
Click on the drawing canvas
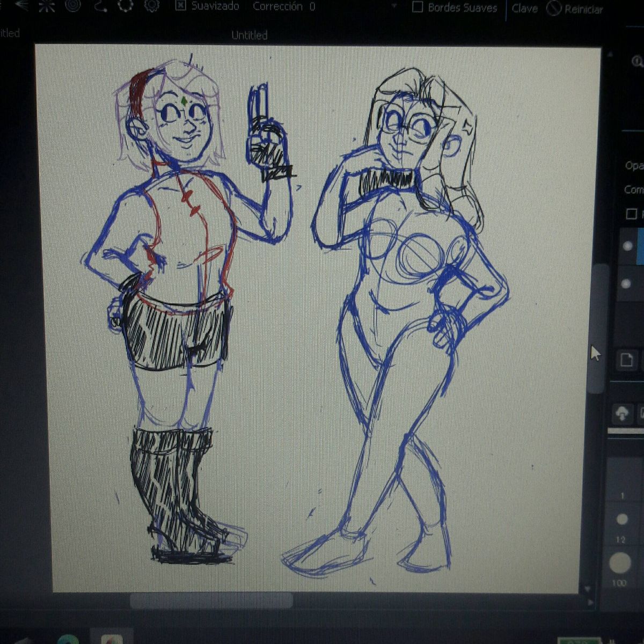click(317, 318)
